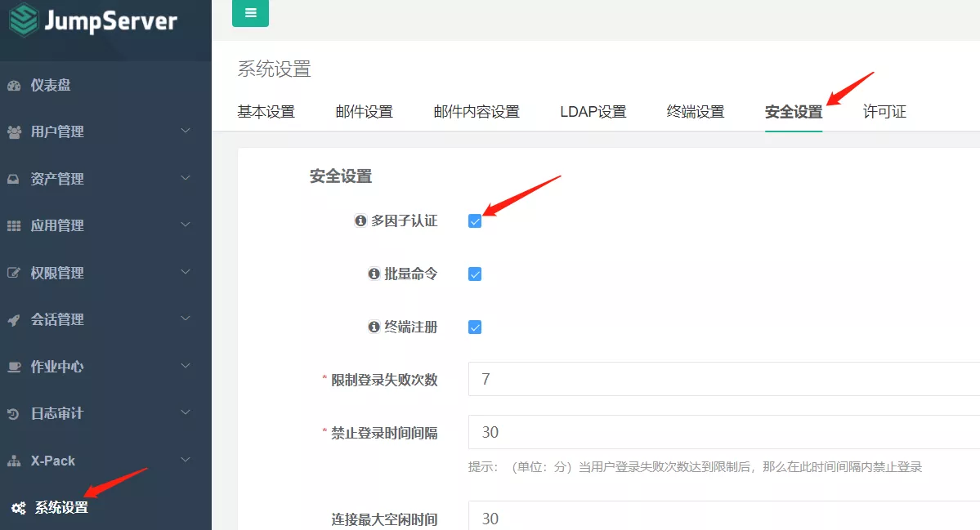Expand the 日志审计 sidebar chevron
980x530 pixels.
coord(186,412)
